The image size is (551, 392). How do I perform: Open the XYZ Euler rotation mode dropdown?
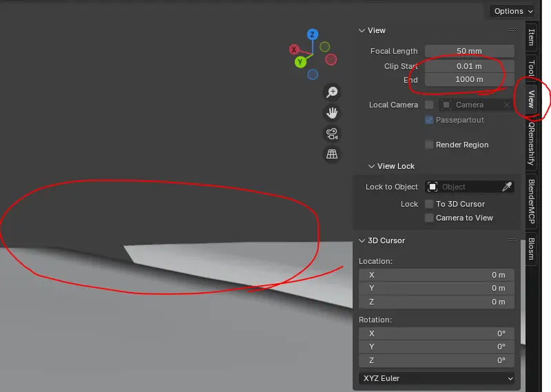click(437, 379)
